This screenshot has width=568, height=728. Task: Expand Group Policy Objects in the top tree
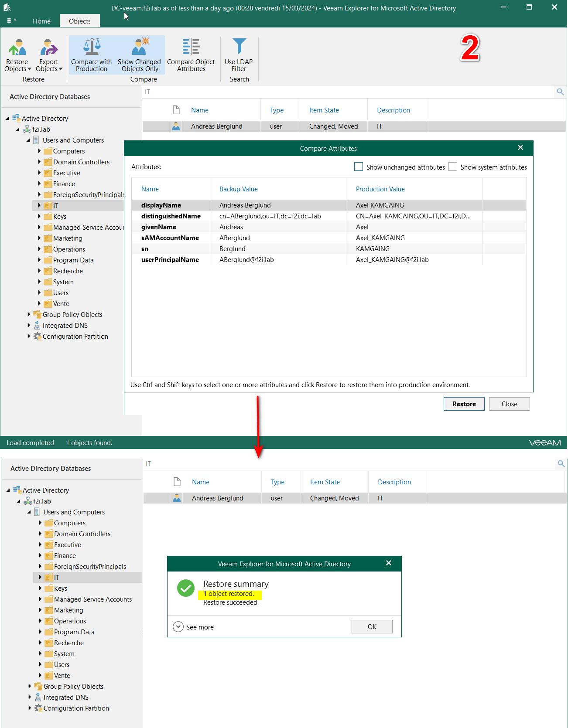coord(29,314)
